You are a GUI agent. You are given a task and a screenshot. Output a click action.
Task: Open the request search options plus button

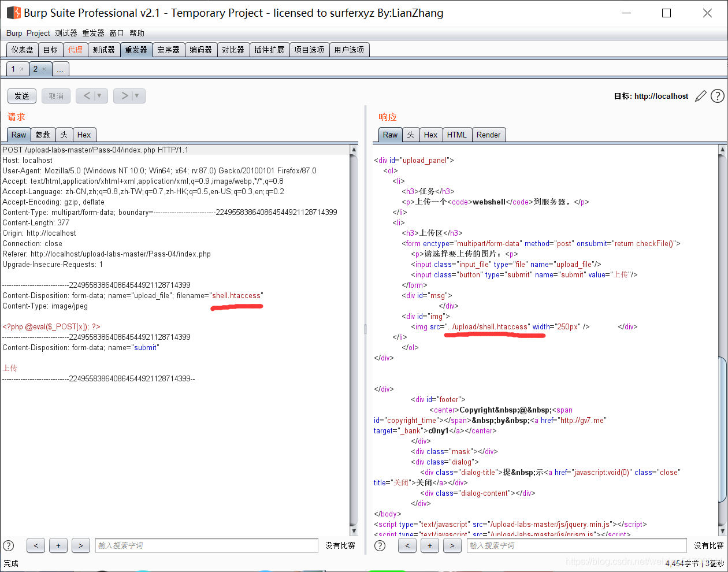tap(58, 545)
